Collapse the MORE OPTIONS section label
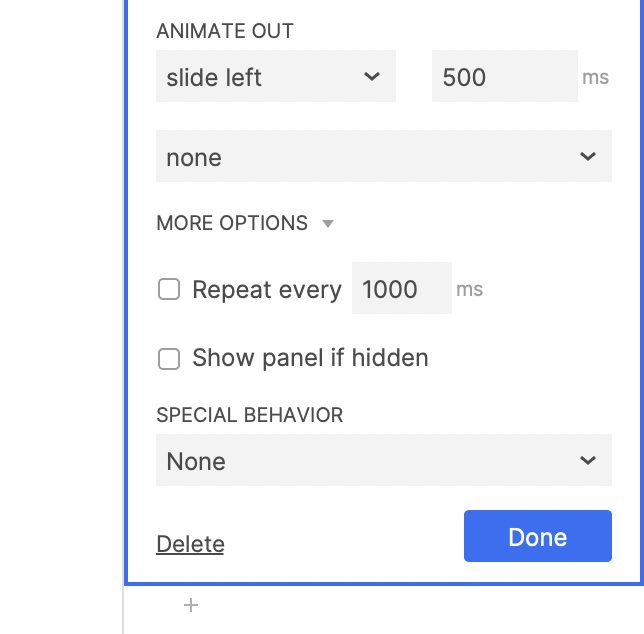 click(x=232, y=223)
